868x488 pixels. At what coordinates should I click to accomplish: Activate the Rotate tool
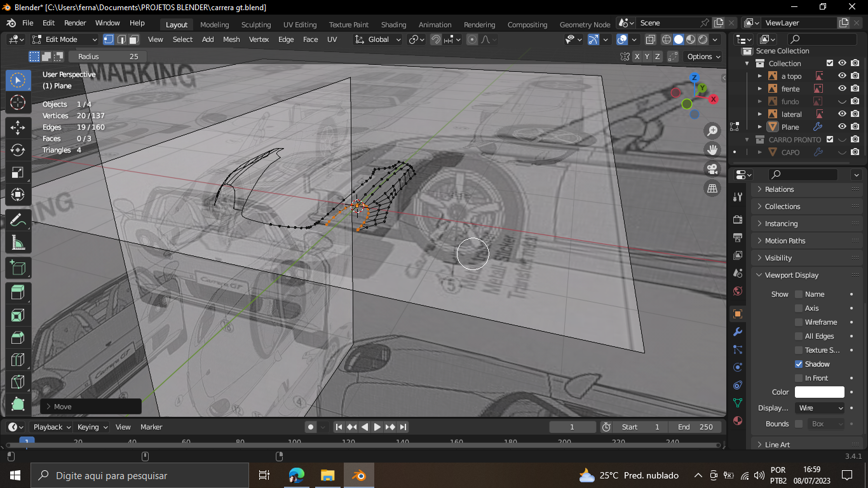pos(18,150)
